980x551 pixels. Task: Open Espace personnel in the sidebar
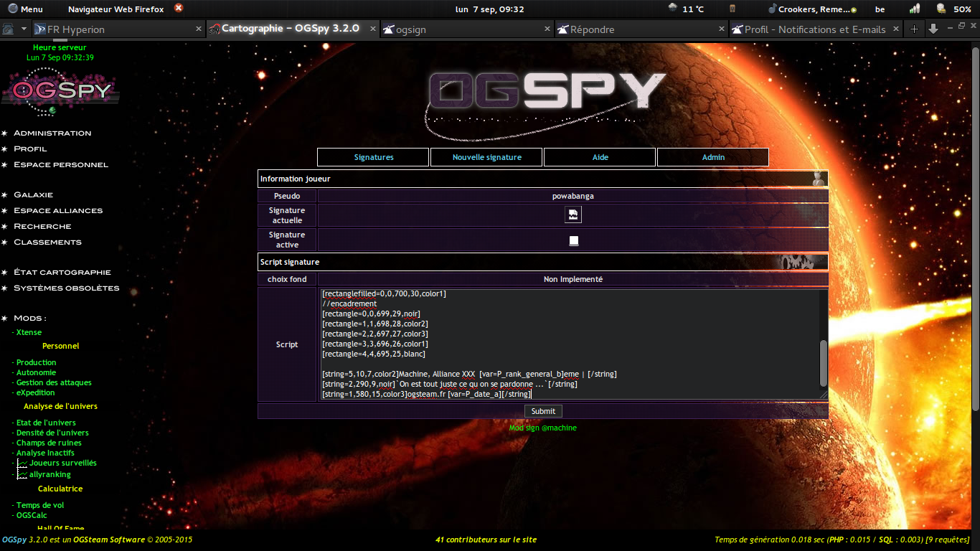click(61, 165)
